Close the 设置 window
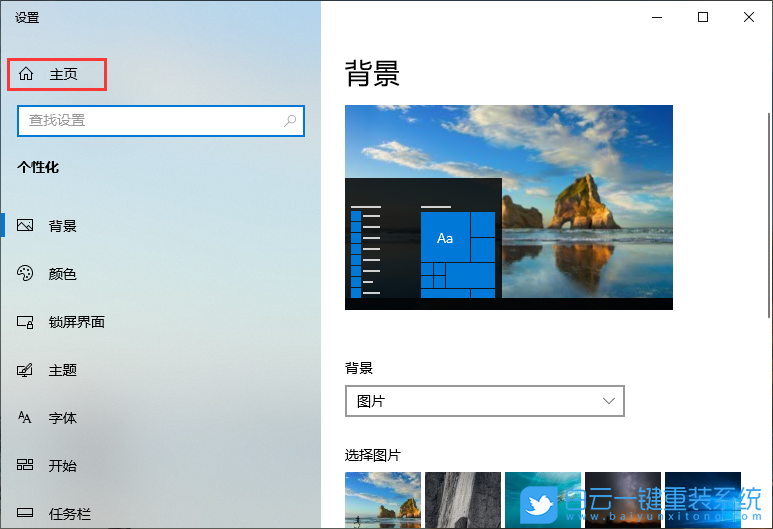773x529 pixels. pyautogui.click(x=749, y=17)
